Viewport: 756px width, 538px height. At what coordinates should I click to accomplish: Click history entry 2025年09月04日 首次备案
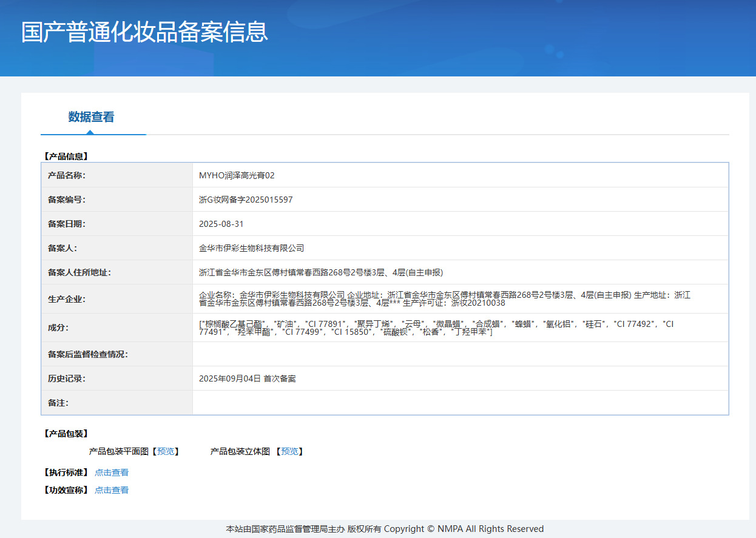(248, 378)
